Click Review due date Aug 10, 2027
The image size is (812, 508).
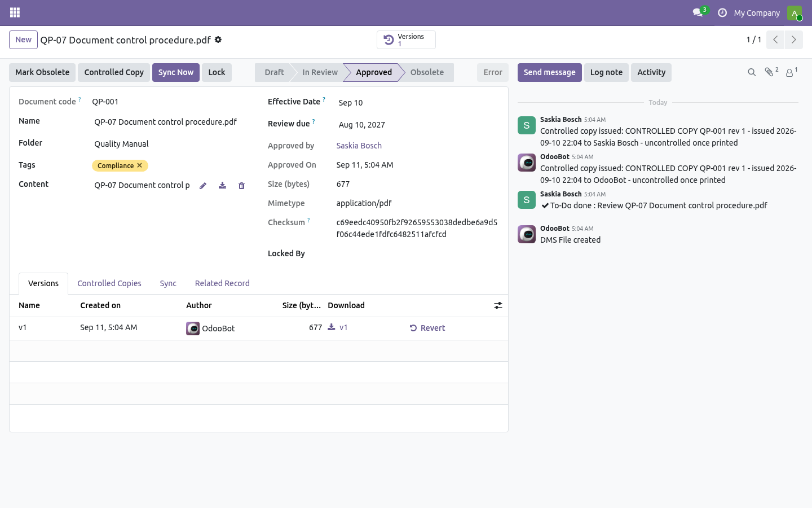pyautogui.click(x=417, y=125)
